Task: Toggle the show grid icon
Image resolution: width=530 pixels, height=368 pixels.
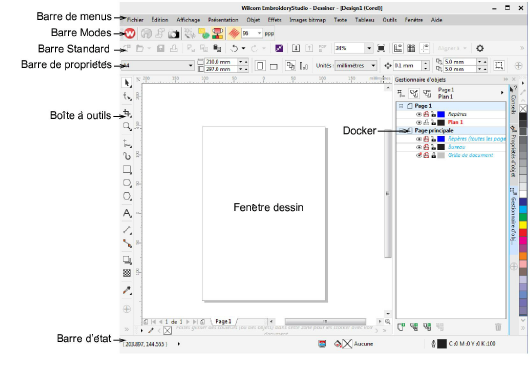Action: pos(411,48)
